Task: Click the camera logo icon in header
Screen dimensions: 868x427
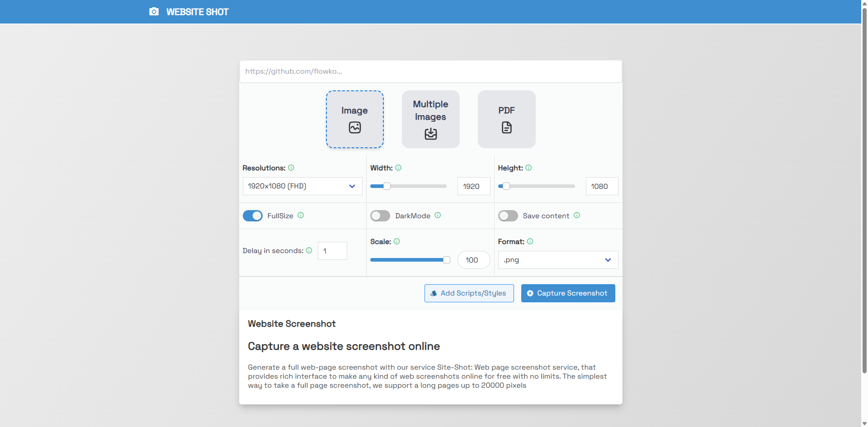Action: 154,12
